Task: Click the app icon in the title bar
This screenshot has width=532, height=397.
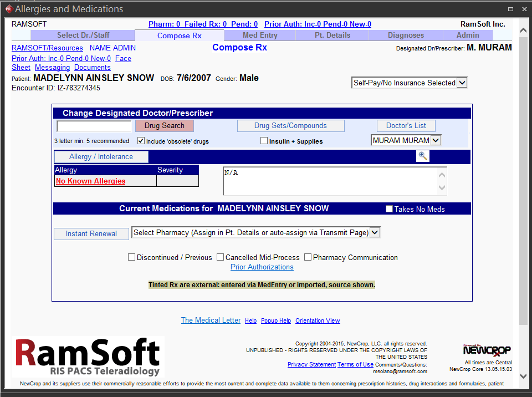Action: tap(8, 8)
